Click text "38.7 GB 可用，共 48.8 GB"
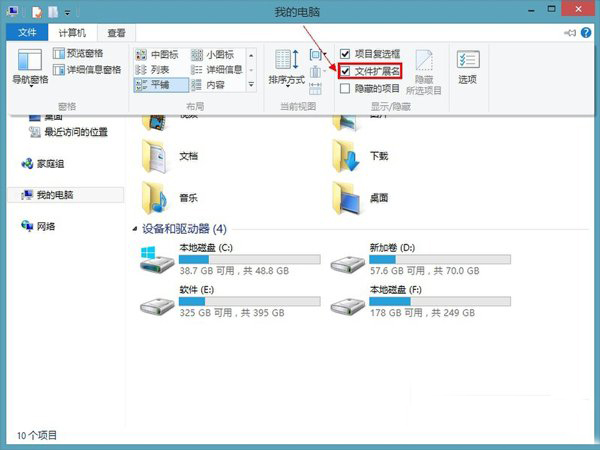 [x=234, y=271]
